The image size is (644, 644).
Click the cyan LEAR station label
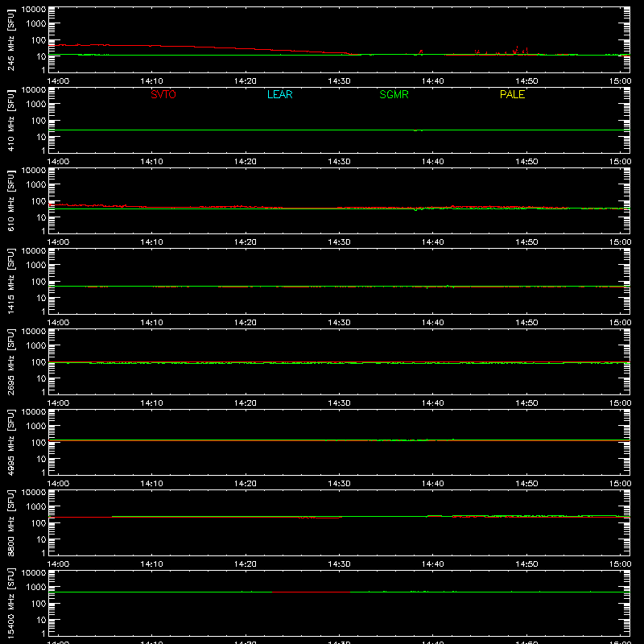coord(279,94)
